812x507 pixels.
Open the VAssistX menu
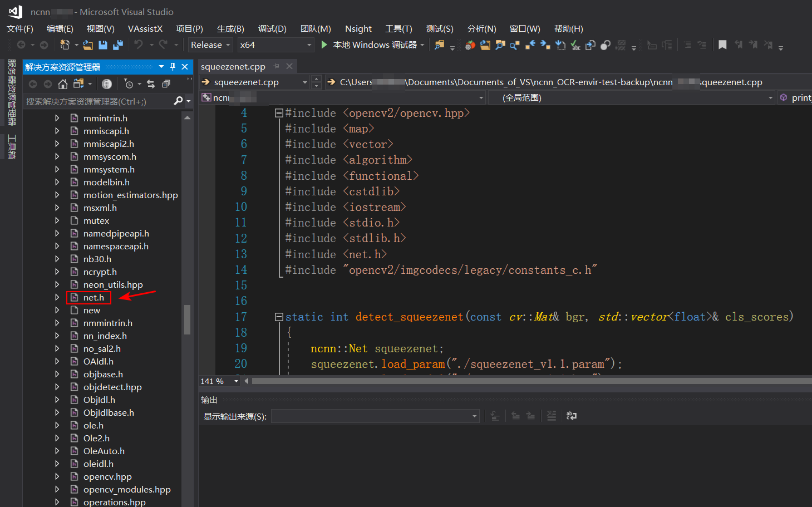[145, 28]
